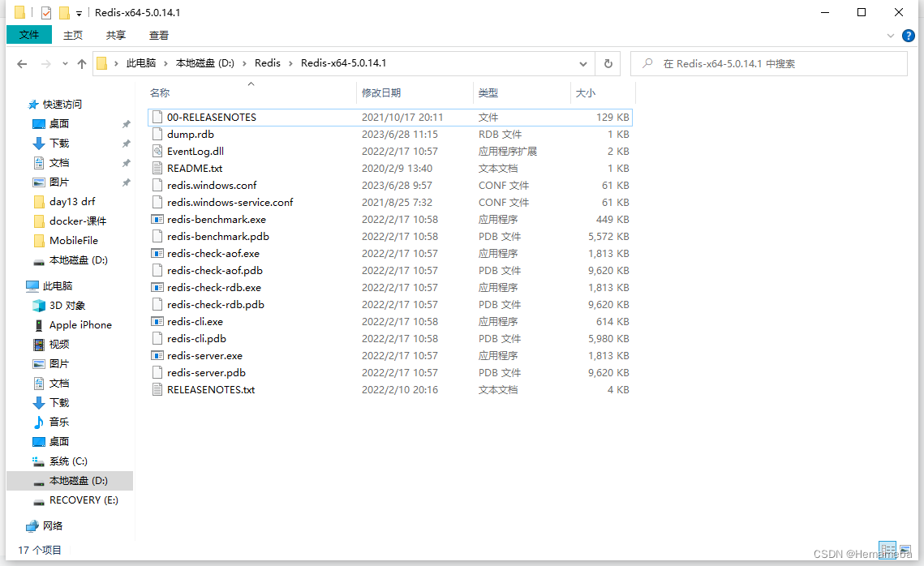Open the day13 drf folder
The width and height of the screenshot is (924, 566).
(x=72, y=201)
